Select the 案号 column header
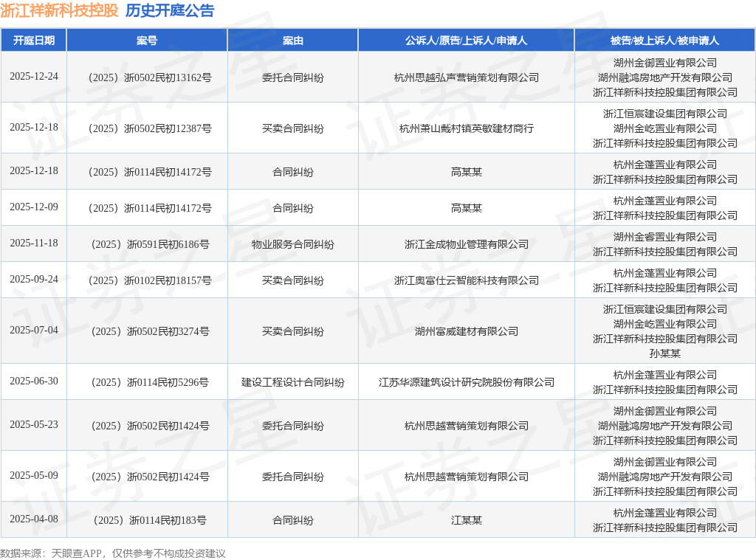756x560 pixels. 147,41
